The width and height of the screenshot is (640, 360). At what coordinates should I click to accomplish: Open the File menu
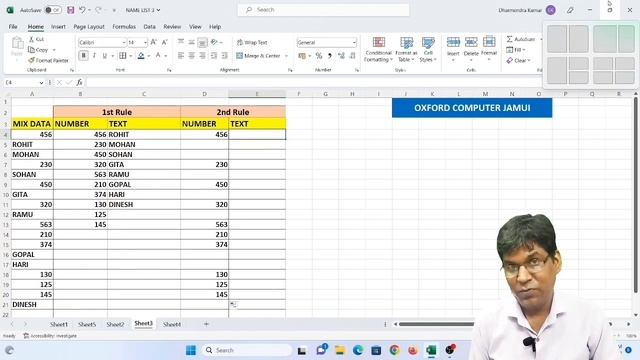click(x=13, y=27)
